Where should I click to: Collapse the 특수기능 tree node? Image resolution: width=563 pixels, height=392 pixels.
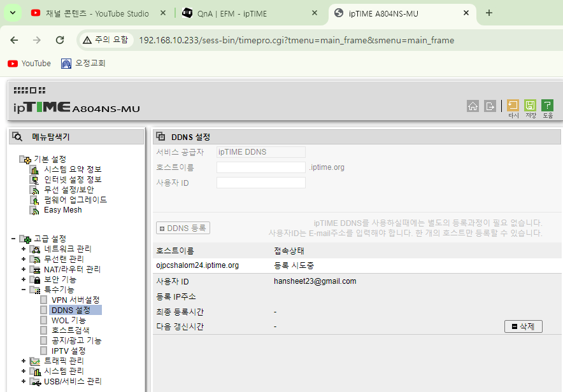pos(24,290)
